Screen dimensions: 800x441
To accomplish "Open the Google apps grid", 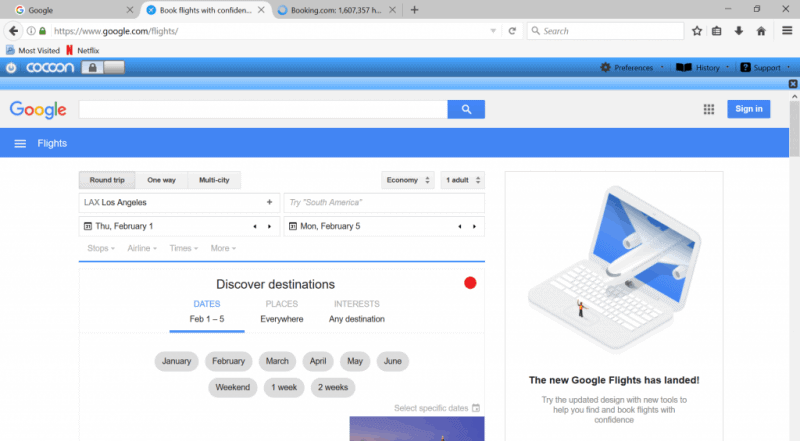I will (x=709, y=109).
